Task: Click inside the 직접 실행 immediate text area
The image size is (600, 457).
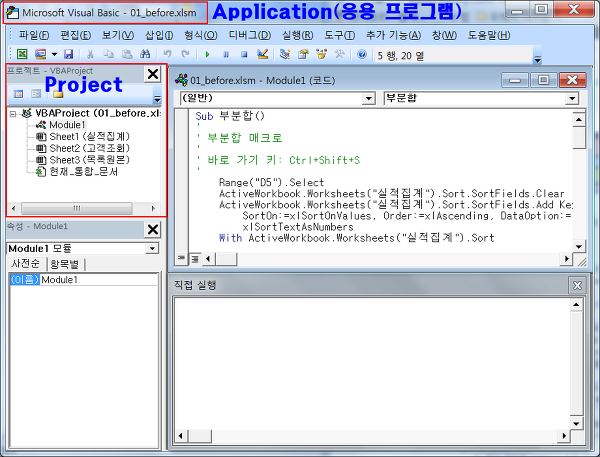Action: (x=372, y=363)
